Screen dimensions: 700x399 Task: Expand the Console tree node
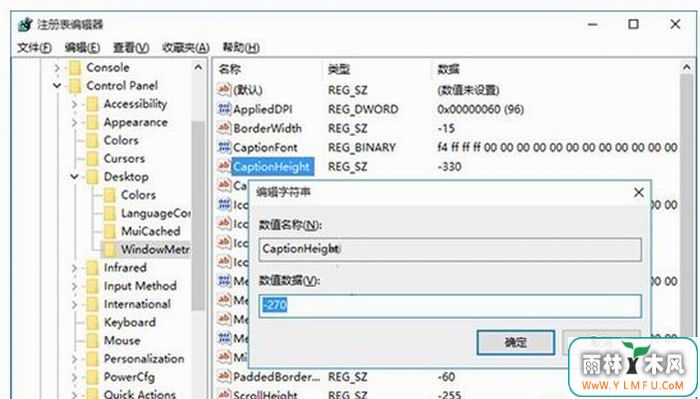pyautogui.click(x=57, y=67)
